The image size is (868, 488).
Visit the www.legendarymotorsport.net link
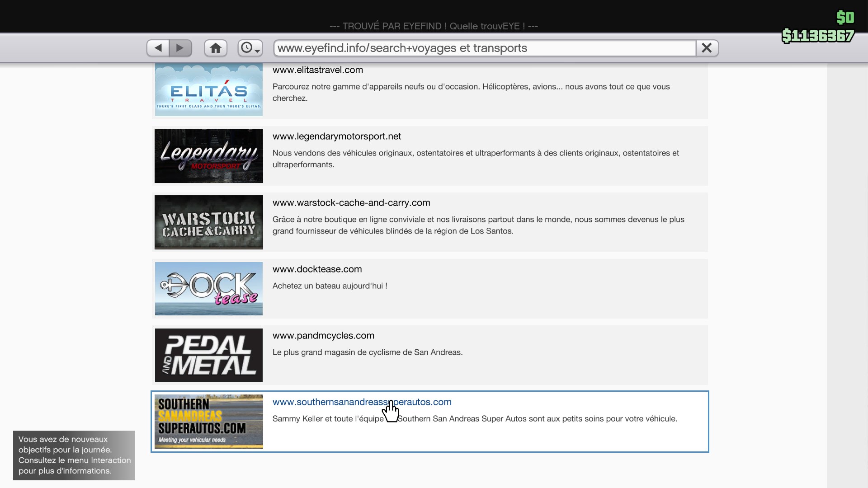(x=336, y=136)
